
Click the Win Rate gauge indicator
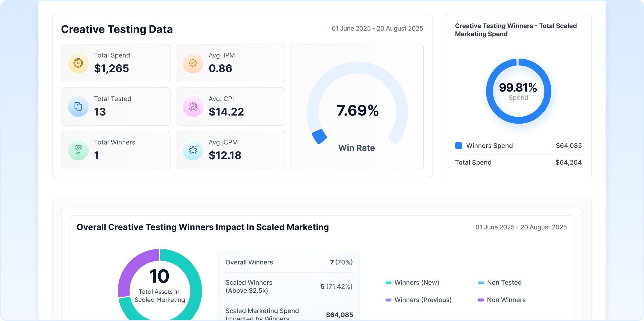point(319,136)
